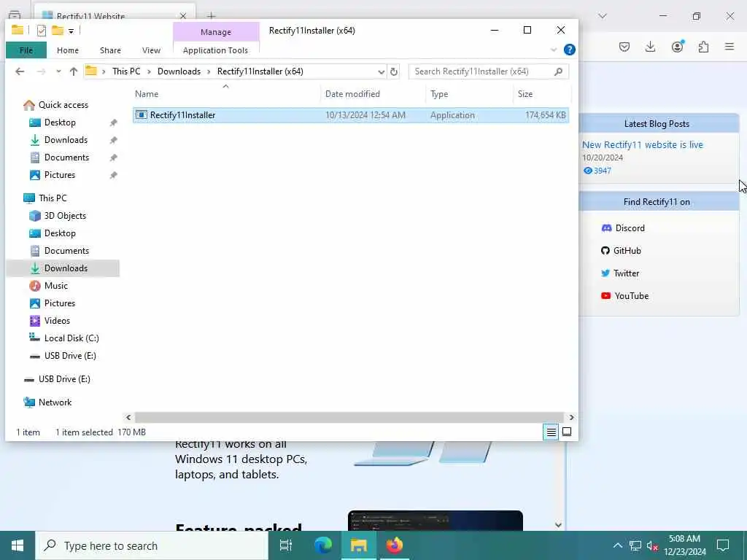Select This PC in the navigation pane
This screenshot has width=747, height=560.
click(53, 198)
